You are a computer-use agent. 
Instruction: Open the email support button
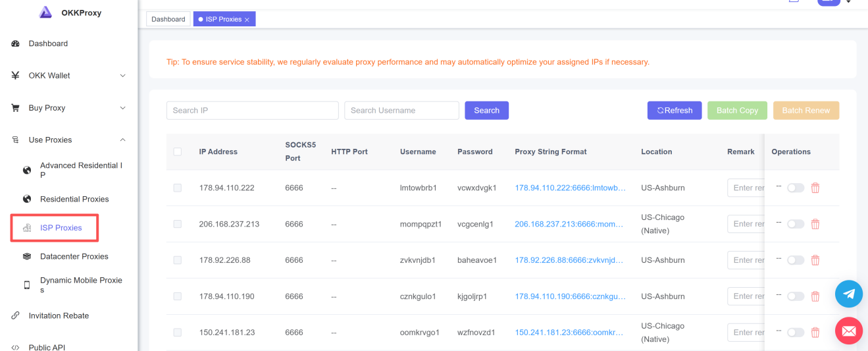(x=849, y=331)
